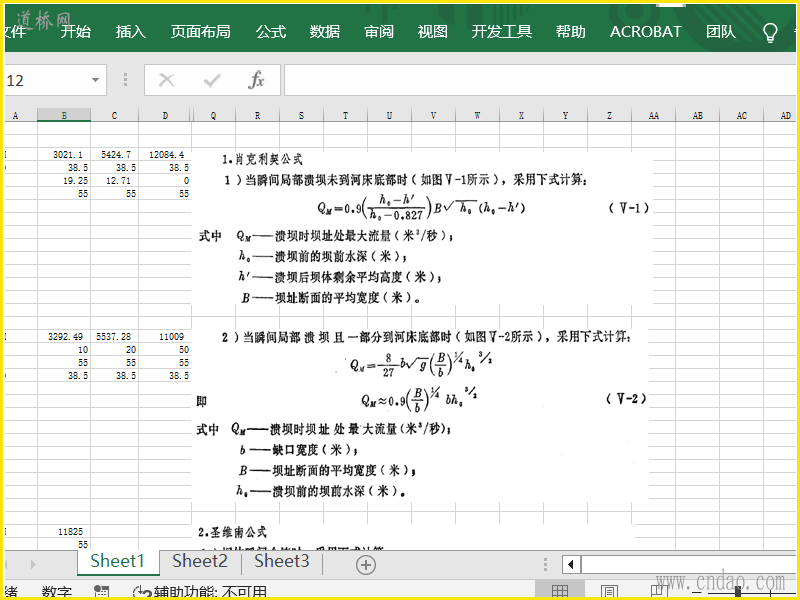This screenshot has height=600, width=800.
Task: Open the Insert Function fx button
Action: pyautogui.click(x=256, y=80)
